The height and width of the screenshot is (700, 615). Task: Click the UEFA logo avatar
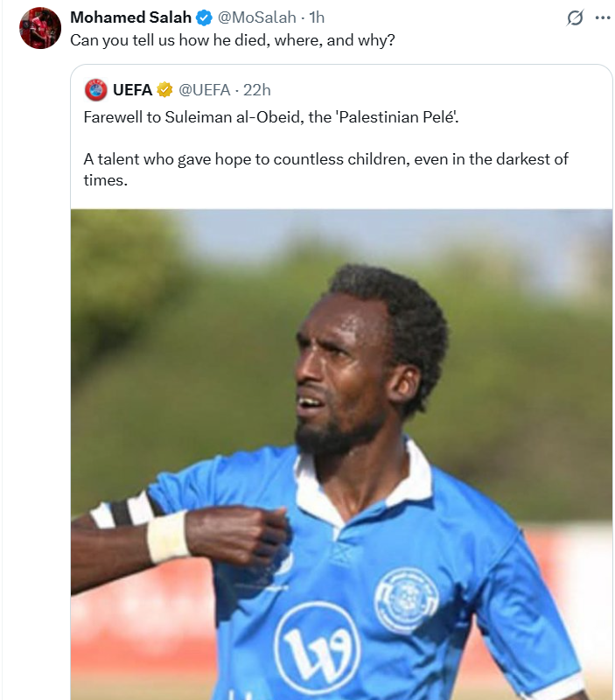(95, 90)
